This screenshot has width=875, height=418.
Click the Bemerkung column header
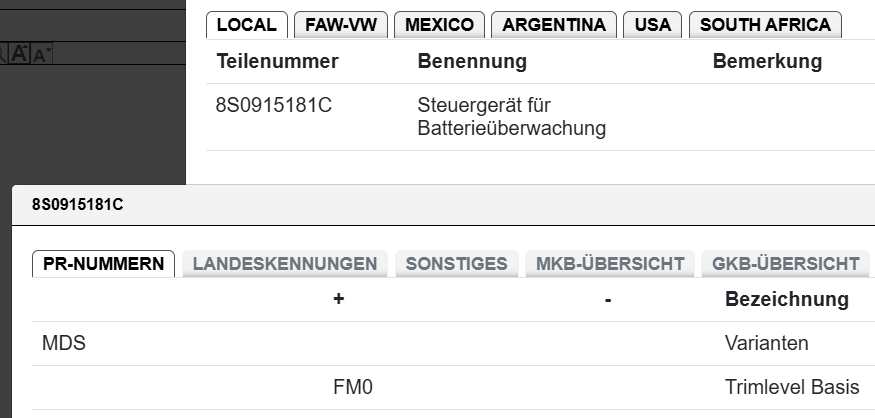767,62
